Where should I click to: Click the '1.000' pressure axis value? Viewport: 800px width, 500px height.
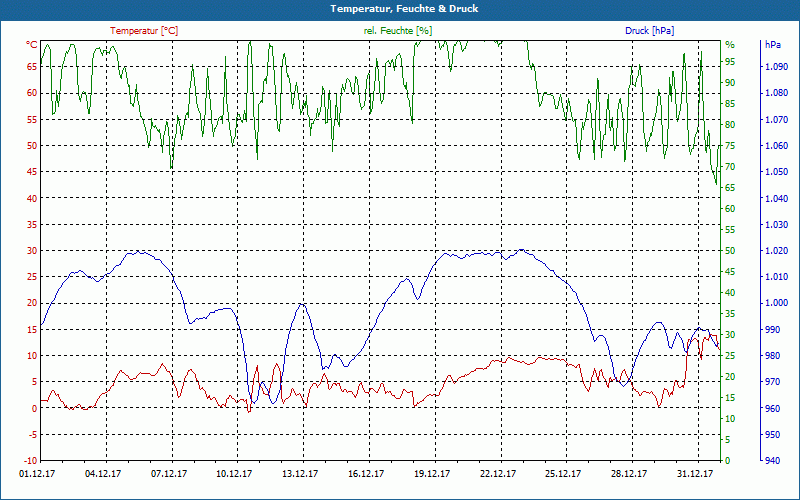point(777,303)
